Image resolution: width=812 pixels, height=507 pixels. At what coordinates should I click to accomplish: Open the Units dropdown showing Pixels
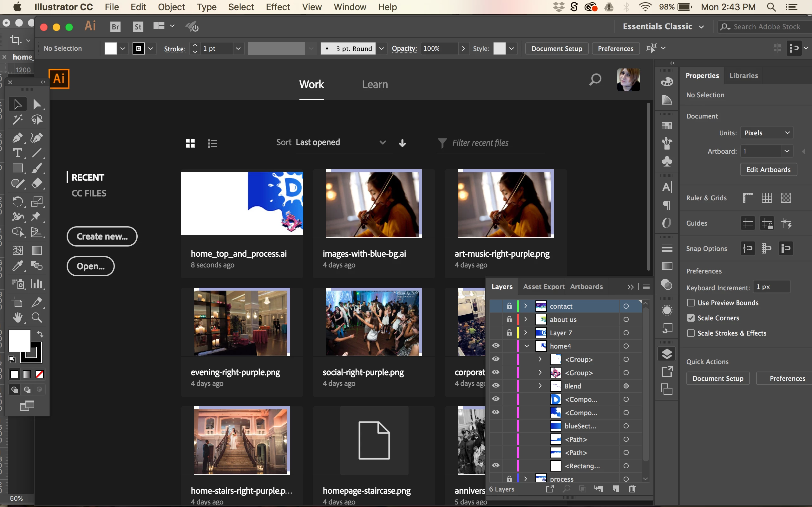(x=767, y=133)
